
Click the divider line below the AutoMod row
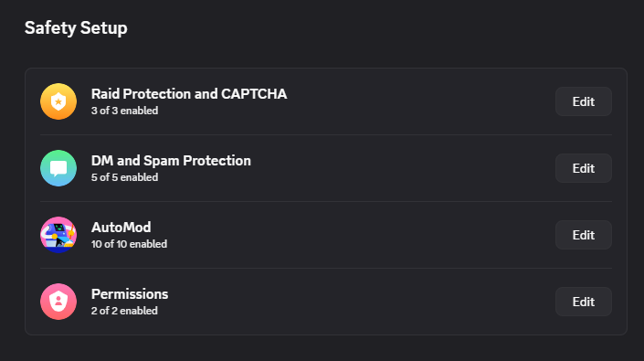pyautogui.click(x=326, y=268)
